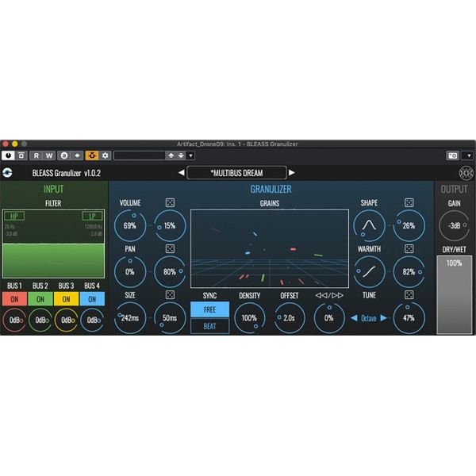The height and width of the screenshot is (476, 476).
Task: Select next preset with right arrow
Action: (291, 172)
